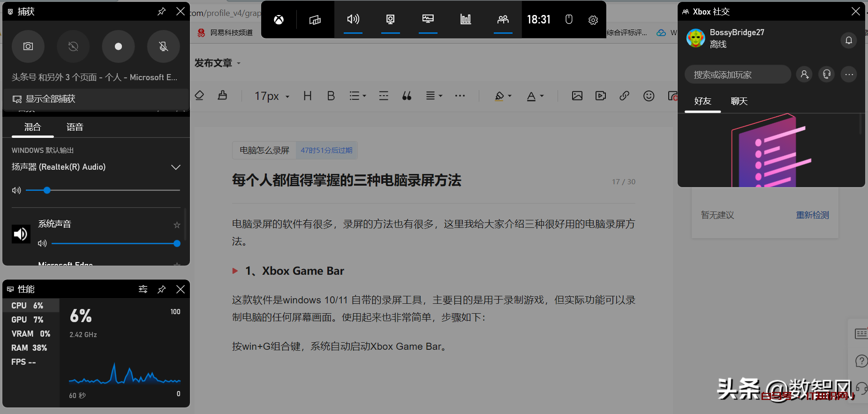Screen dimensions: 868x414
Task: Click 显示全部捕获 to show all captures
Action: 50,99
